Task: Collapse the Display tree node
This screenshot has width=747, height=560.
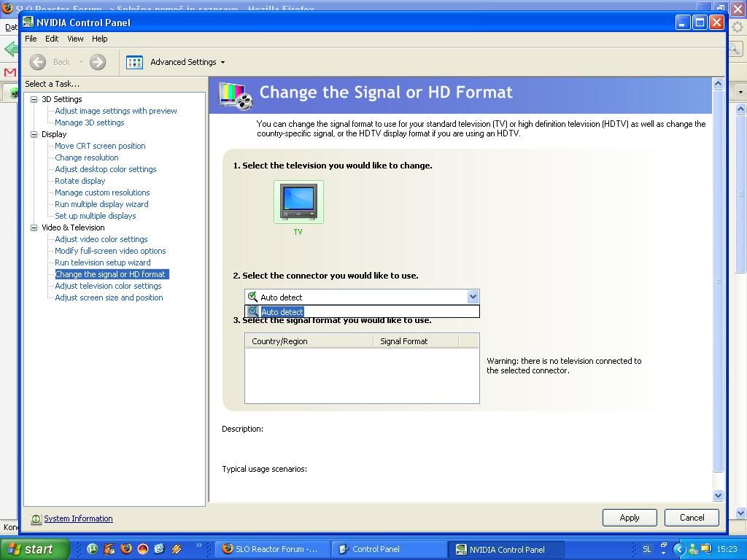Action: pos(34,134)
